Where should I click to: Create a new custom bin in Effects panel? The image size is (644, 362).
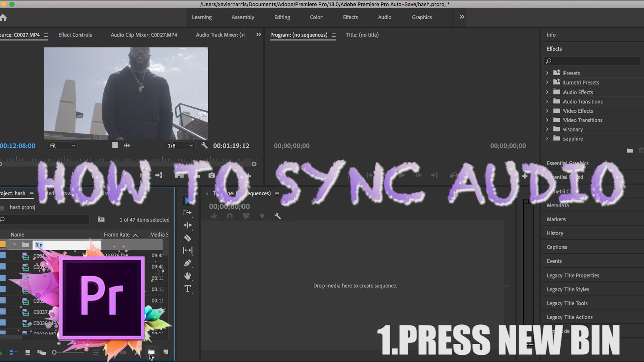[x=630, y=150]
